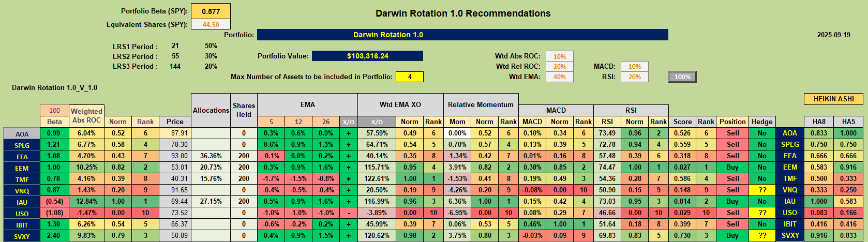Click the LRS1 Period value 21
The height and width of the screenshot is (242, 868).
[x=175, y=46]
